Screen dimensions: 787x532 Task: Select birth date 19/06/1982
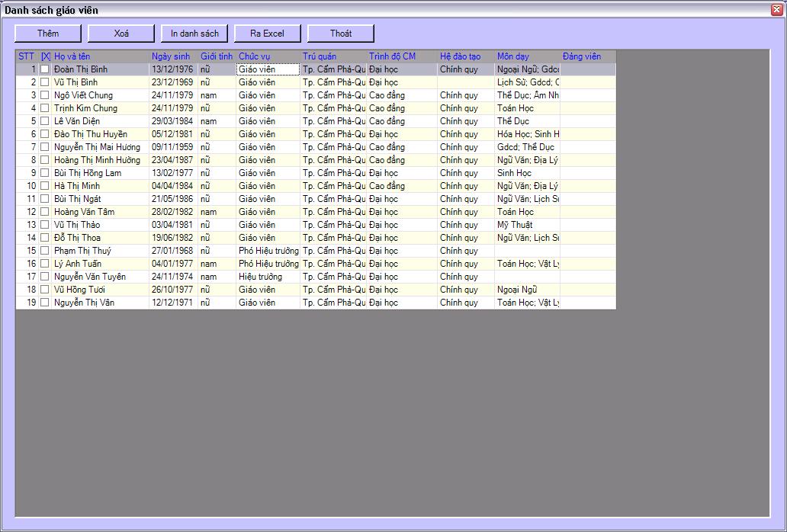[x=174, y=238]
